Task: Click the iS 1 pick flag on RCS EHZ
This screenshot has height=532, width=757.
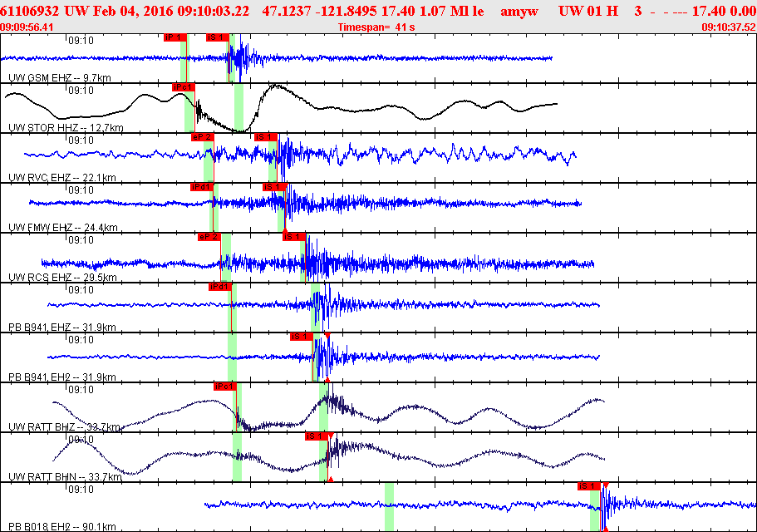Action: (294, 237)
